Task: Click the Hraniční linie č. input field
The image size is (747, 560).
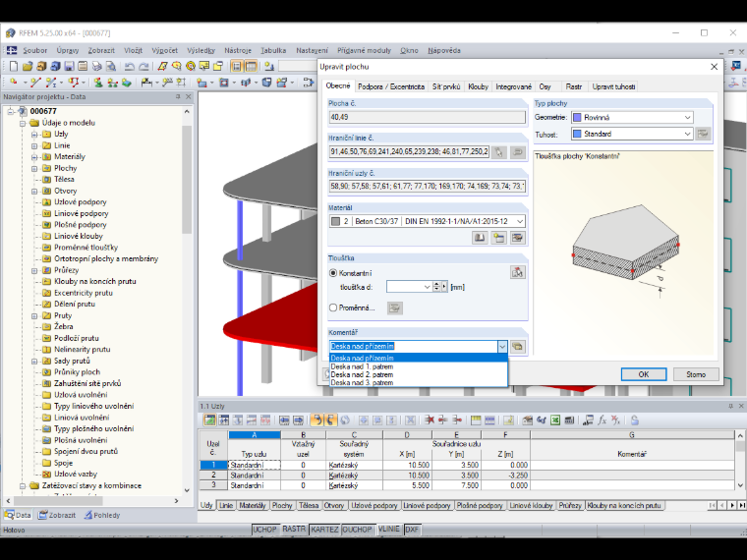Action: point(409,152)
